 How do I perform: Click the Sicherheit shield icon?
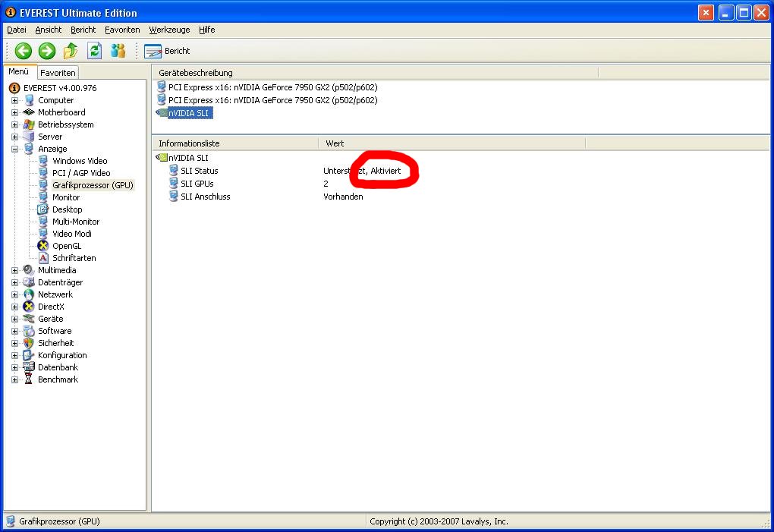tap(29, 343)
